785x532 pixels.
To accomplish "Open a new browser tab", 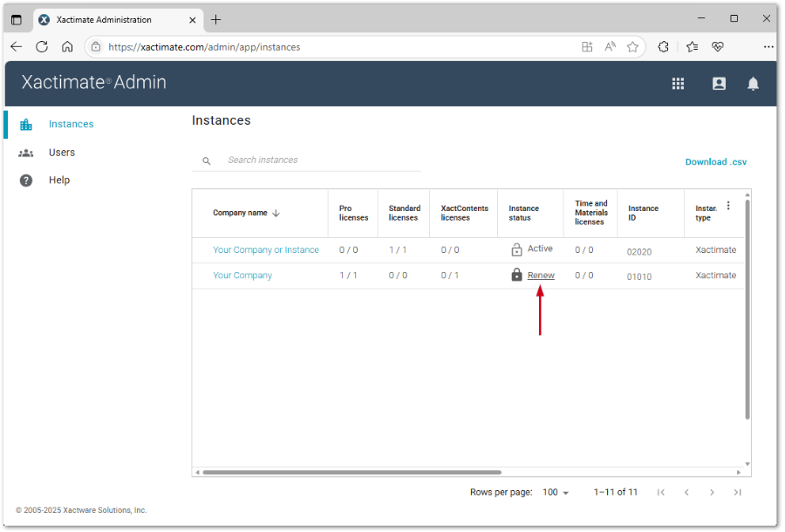I will (215, 19).
